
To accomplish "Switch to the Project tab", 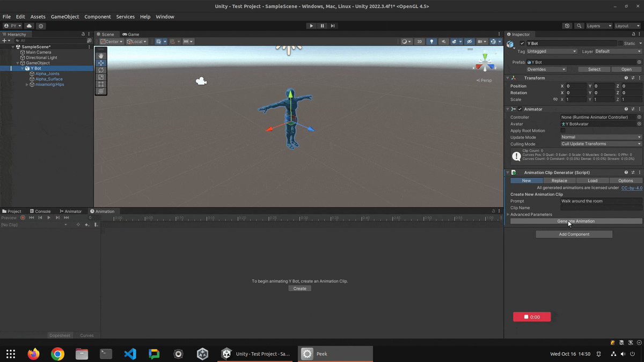I will pyautogui.click(x=11, y=211).
